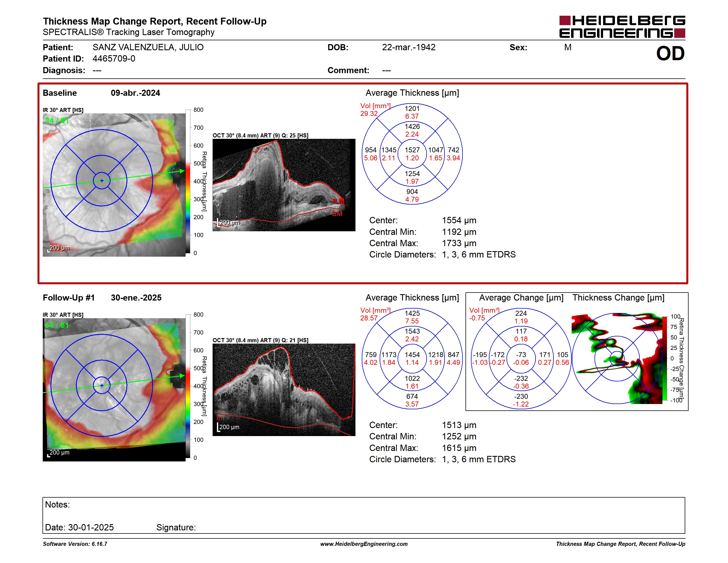
Task: Click Follow-Up outer sector value 847
Action: point(454,355)
